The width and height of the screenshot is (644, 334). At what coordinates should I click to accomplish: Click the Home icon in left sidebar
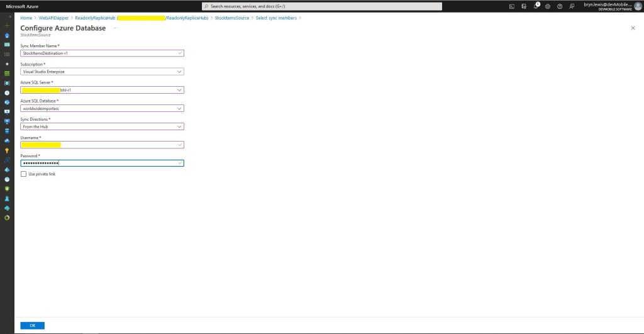[7, 35]
